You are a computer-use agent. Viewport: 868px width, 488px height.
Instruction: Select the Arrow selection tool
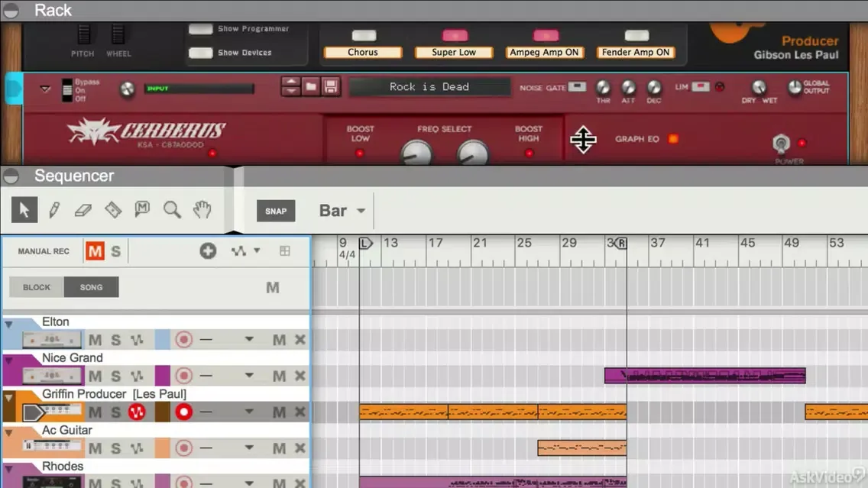pyautogui.click(x=24, y=210)
